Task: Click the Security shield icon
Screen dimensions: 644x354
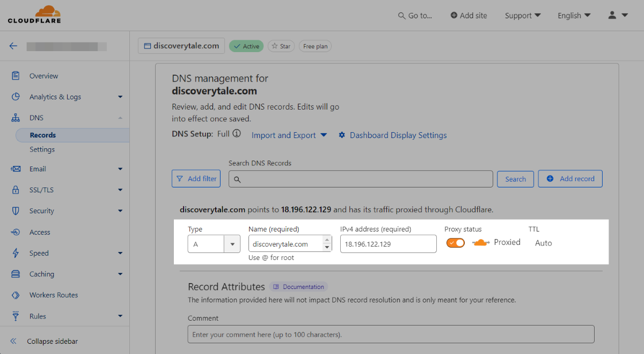Action: 16,211
